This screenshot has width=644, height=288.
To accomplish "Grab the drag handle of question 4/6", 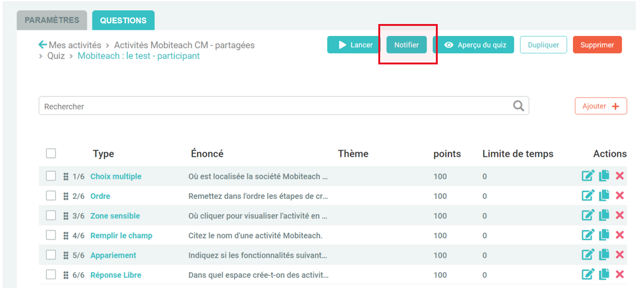I will pyautogui.click(x=66, y=236).
